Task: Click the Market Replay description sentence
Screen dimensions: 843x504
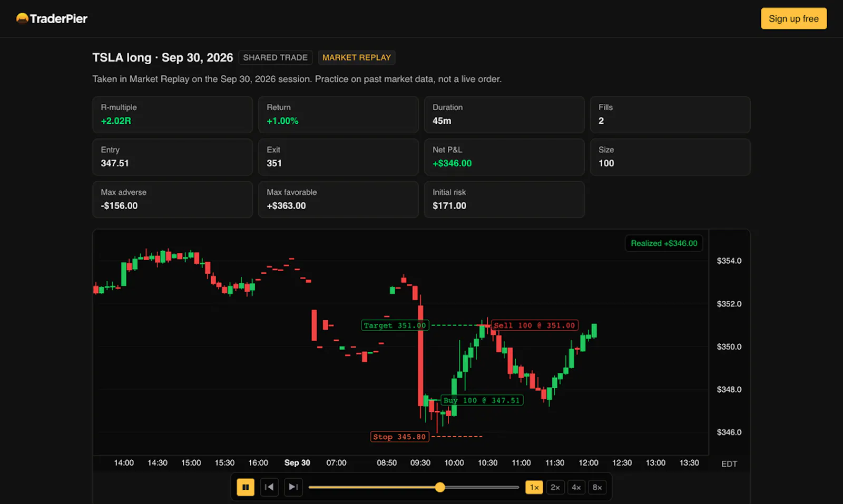Action: 297,79
